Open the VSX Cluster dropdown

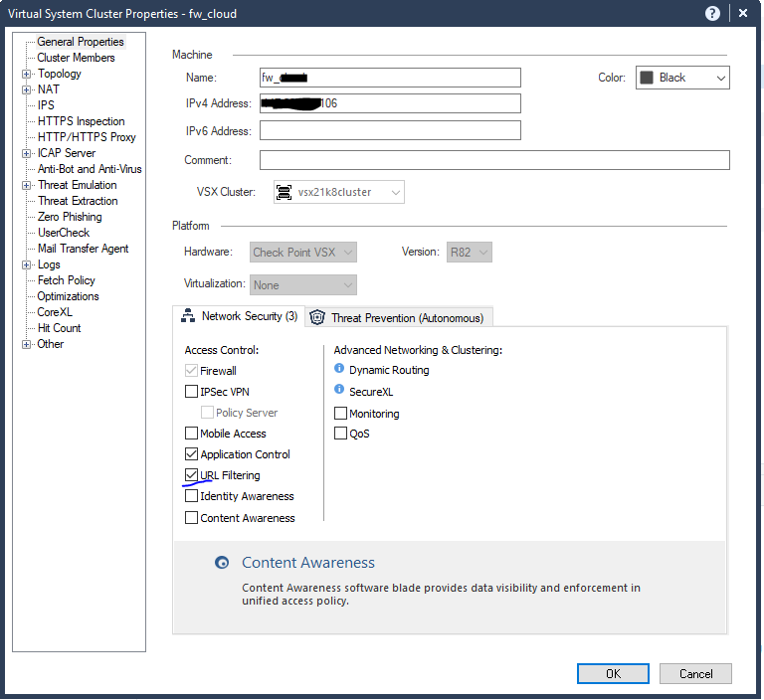click(x=338, y=192)
